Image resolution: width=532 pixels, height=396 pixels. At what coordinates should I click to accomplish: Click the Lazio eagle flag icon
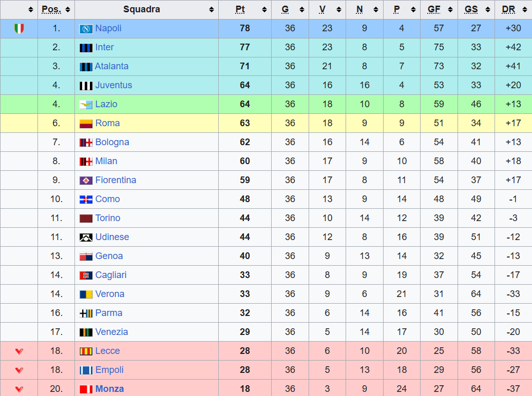[x=86, y=105]
